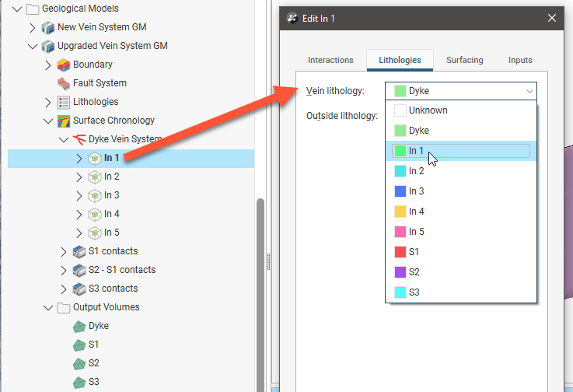This screenshot has height=392, width=573.
Task: Open the Vein lithology dropdown
Action: (x=460, y=91)
